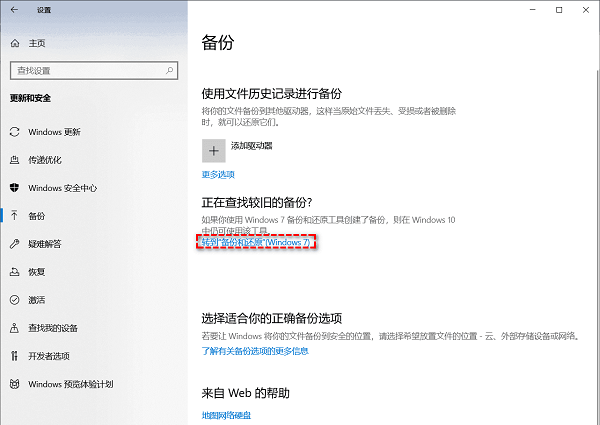600x425 pixels.
Task: Click the Windows 预览体验计划 cat icon
Action: click(x=15, y=384)
